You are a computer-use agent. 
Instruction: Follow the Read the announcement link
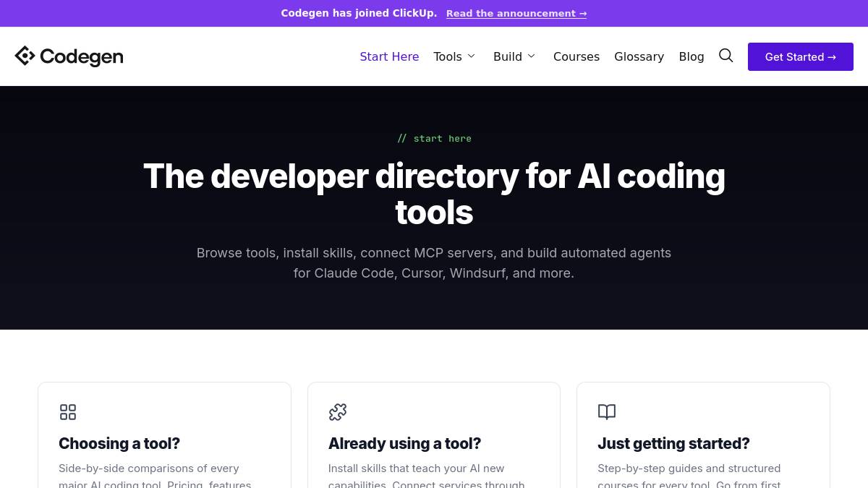[x=516, y=13]
